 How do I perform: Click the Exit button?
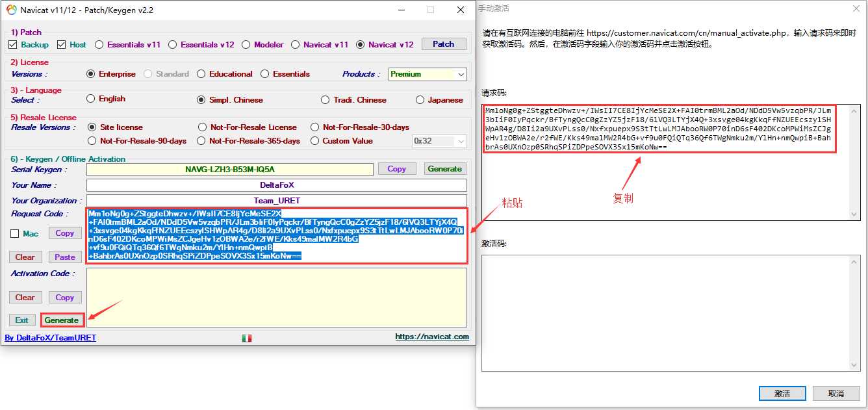point(22,320)
